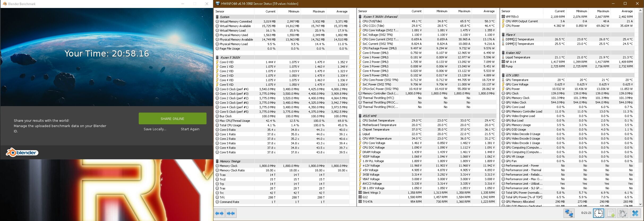Select the Thermal Throttling (HTC) row
Screen dimensions: 644x221
[427, 98]
